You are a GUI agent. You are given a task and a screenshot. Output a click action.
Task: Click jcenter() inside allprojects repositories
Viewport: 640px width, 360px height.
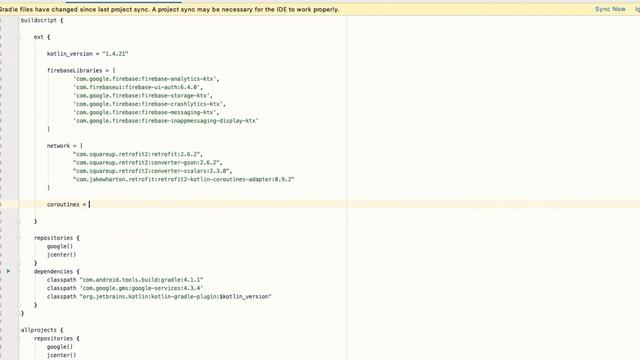(61, 355)
